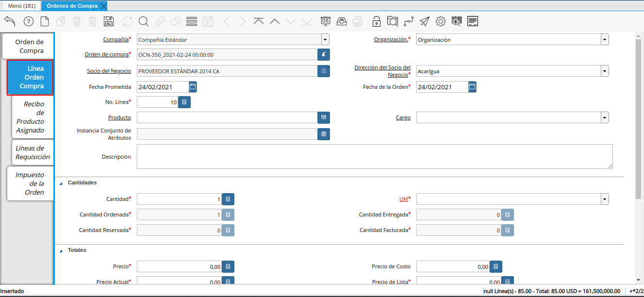Go to next record down-arrow icon

click(x=291, y=21)
